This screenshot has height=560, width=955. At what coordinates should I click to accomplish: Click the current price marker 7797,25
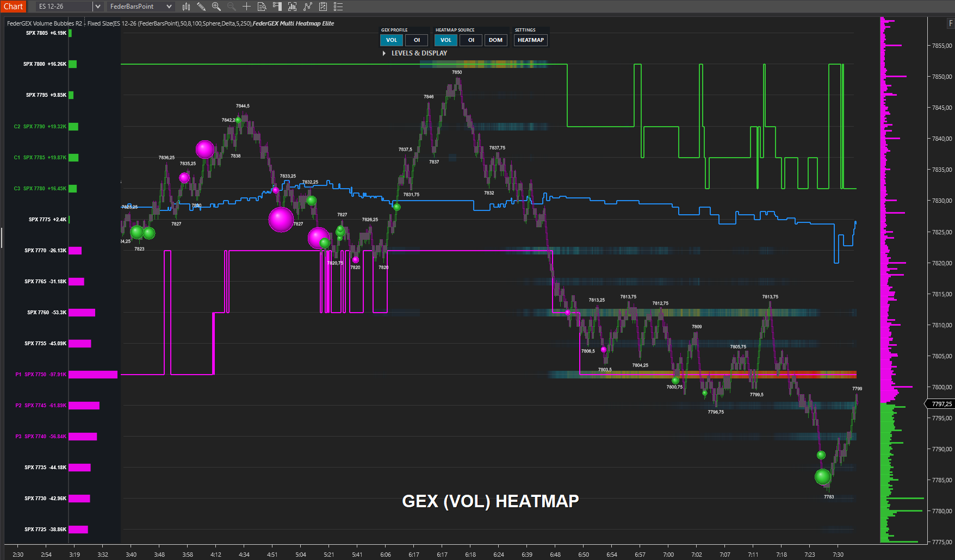tap(941, 404)
